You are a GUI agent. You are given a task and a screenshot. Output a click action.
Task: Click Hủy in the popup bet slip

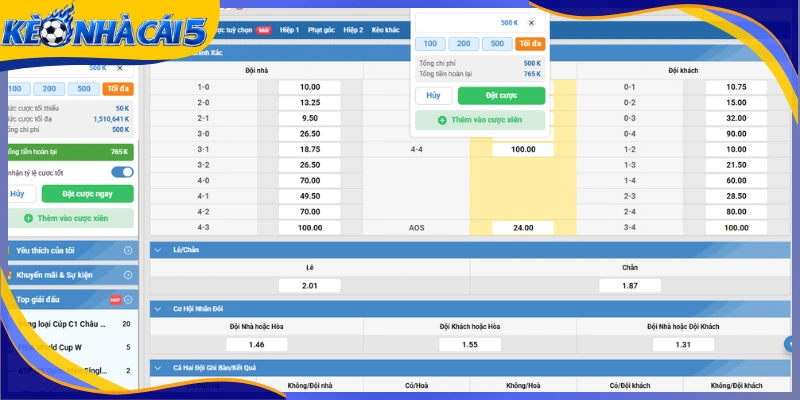pos(434,95)
